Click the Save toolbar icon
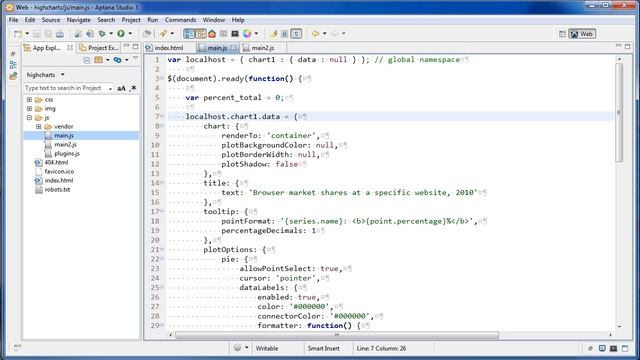The width and height of the screenshot is (640, 360). tap(37, 34)
